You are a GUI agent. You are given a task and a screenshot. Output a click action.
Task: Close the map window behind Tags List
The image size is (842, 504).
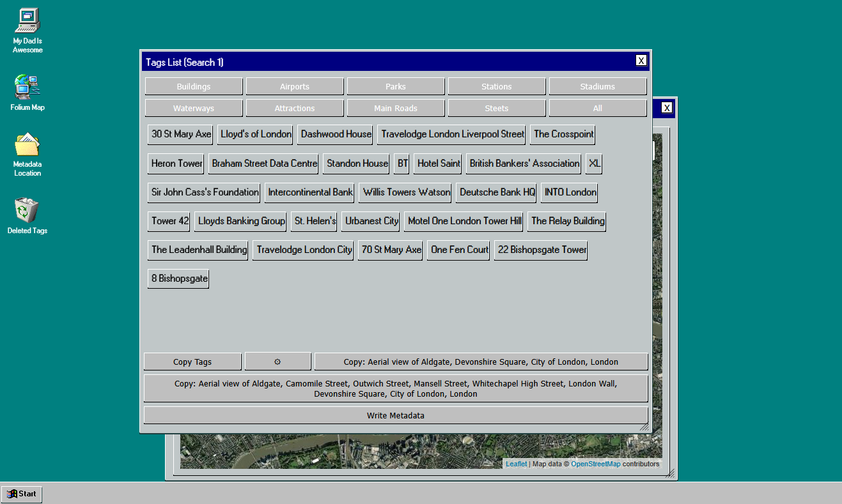coord(667,108)
